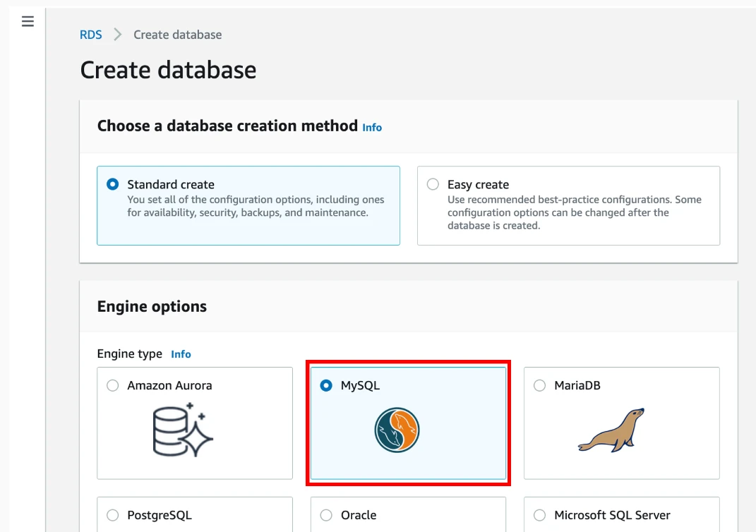Viewport: 756px width, 532px height.
Task: Choose PostgreSQL engine radio button
Action: [112, 515]
